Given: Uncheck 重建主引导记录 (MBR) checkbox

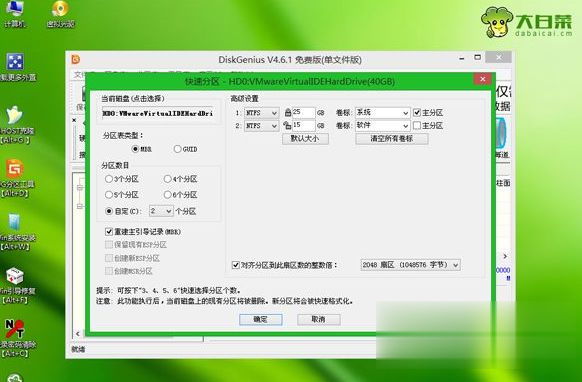Looking at the screenshot, I should (109, 232).
